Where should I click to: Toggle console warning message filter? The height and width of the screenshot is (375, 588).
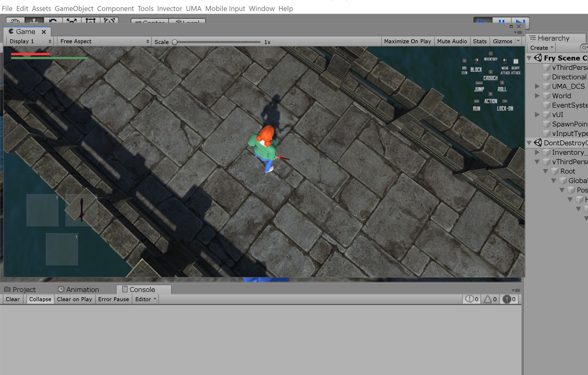(490, 299)
